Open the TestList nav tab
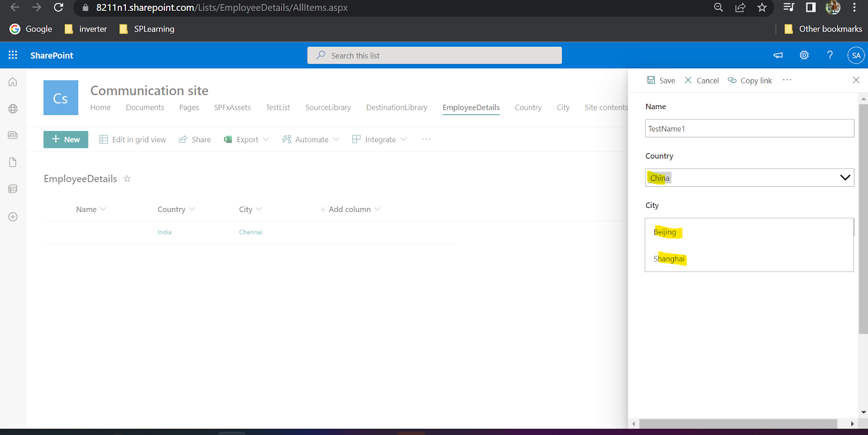 tap(278, 108)
